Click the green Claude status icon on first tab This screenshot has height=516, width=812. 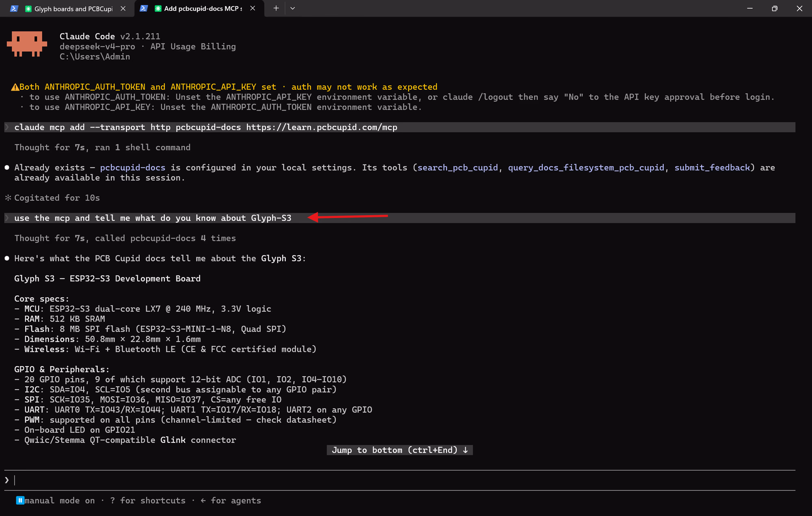pos(28,9)
